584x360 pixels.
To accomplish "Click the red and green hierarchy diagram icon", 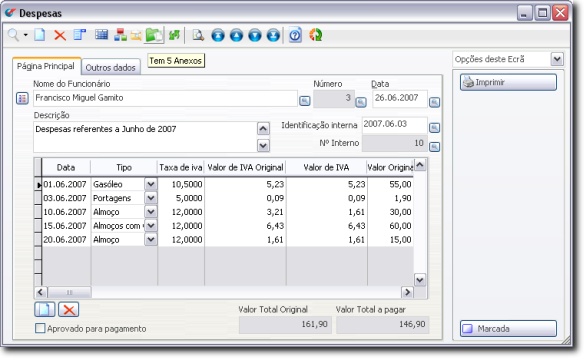I will (120, 35).
